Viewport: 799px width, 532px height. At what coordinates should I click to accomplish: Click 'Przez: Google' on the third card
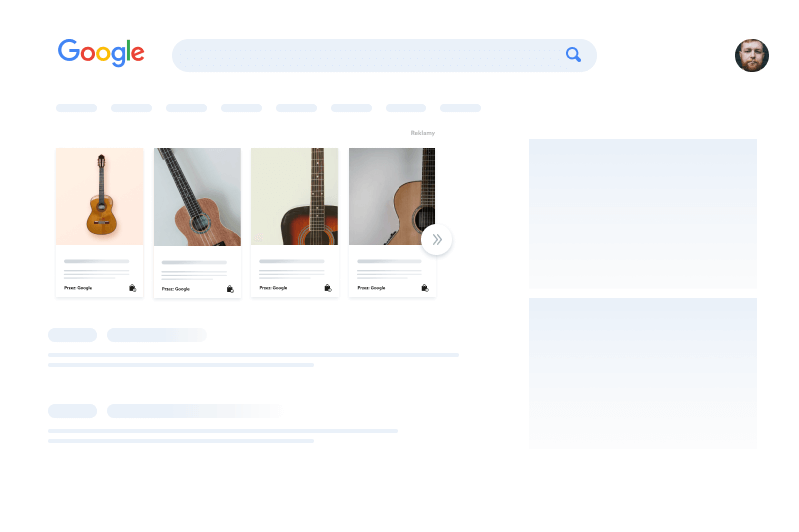273,288
